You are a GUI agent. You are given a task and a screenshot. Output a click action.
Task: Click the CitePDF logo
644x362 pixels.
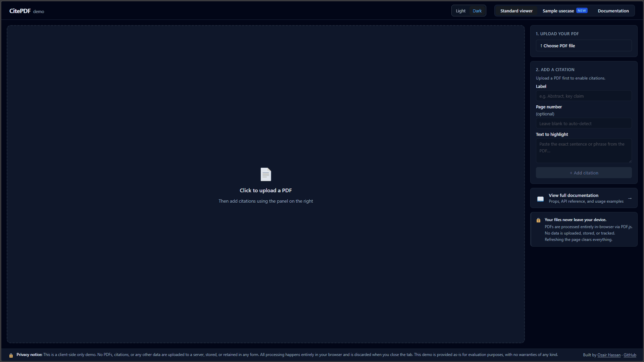tap(20, 11)
